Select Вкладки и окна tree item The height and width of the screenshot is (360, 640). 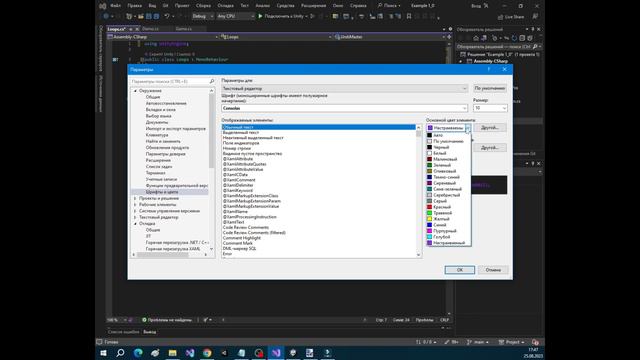[161, 110]
